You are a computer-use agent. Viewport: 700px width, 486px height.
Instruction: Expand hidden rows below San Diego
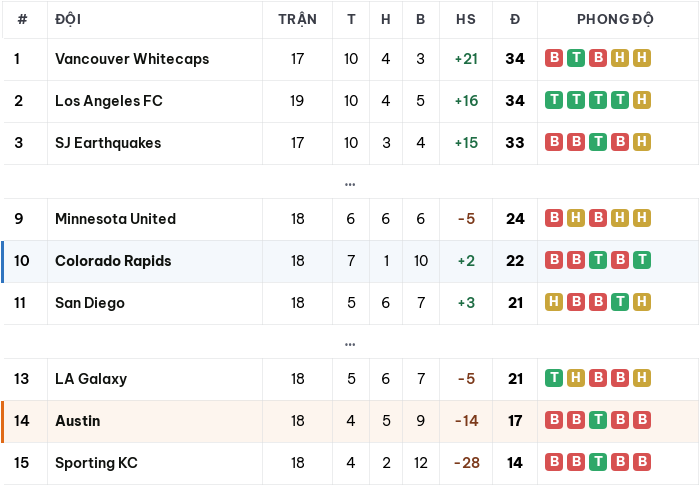tap(350, 344)
